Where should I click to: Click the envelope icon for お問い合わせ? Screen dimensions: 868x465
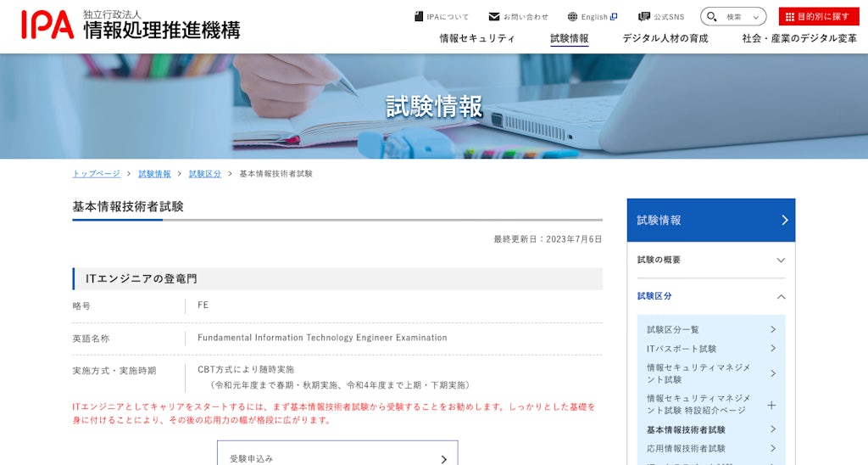[x=494, y=17]
